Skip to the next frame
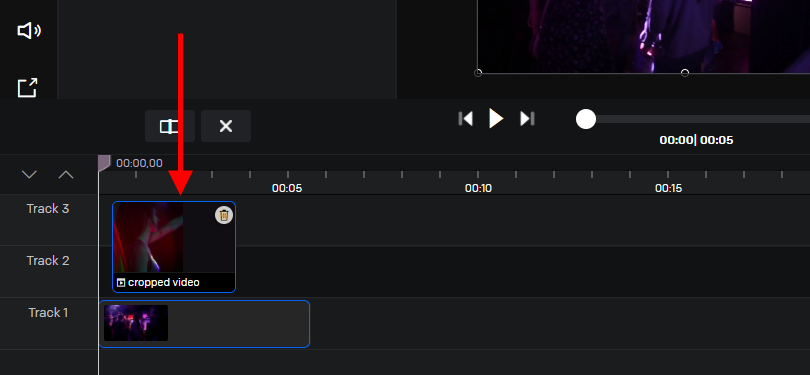Screen dimensions: 810x375 point(527,119)
